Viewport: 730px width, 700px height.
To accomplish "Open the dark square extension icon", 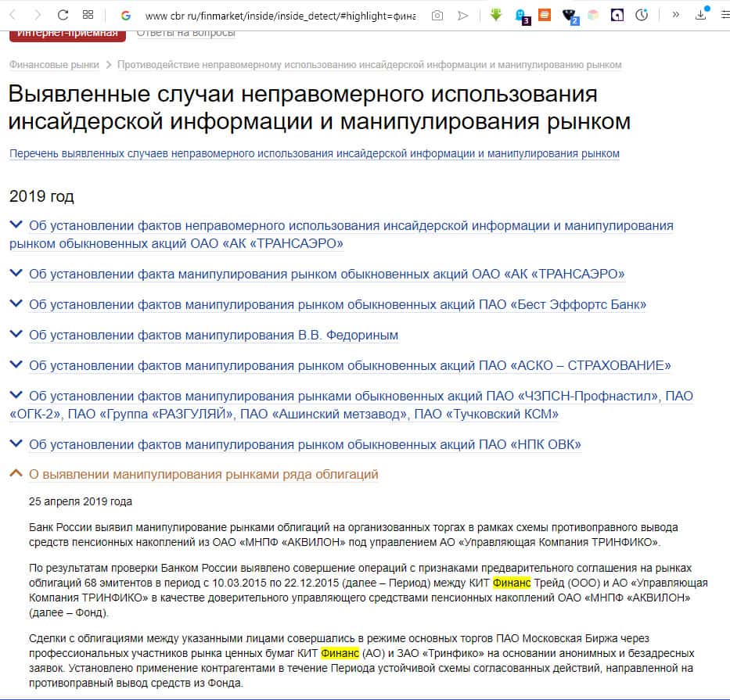I will tap(617, 16).
